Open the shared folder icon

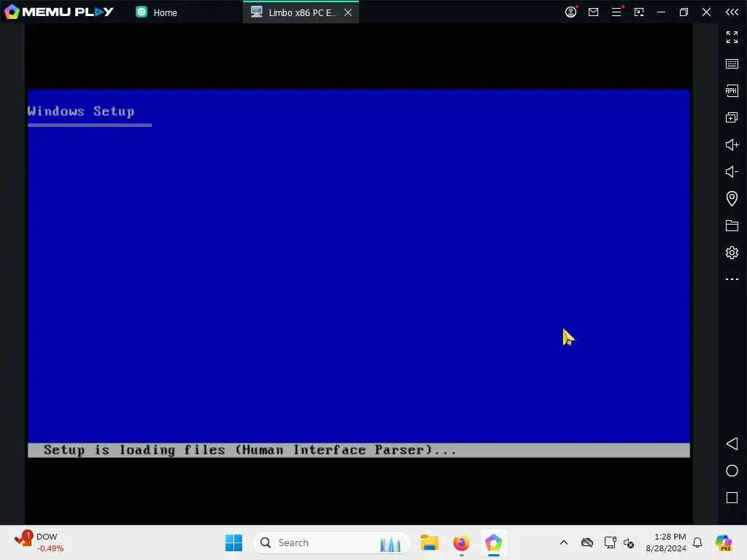[732, 225]
